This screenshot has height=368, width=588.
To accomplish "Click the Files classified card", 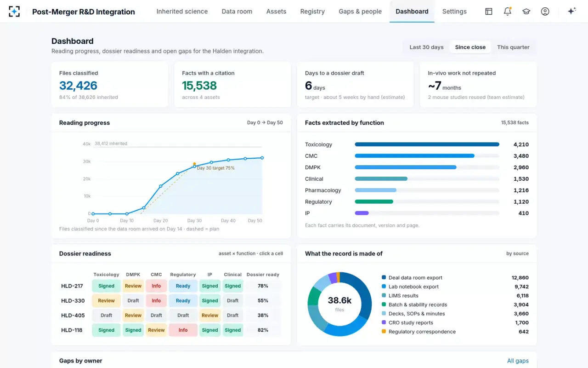I will pyautogui.click(x=110, y=85).
